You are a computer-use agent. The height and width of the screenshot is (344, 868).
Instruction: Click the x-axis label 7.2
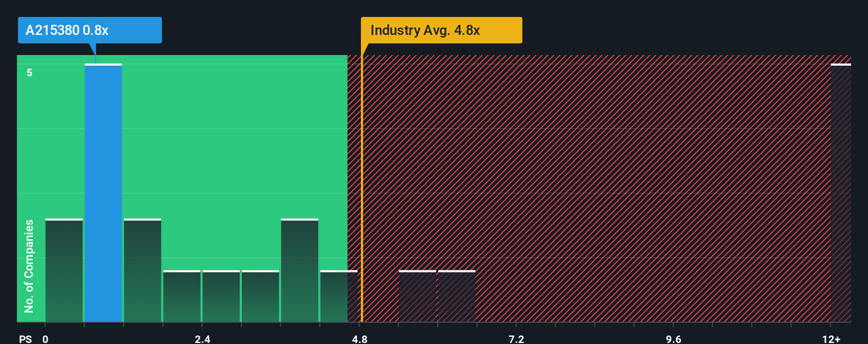[517, 339]
